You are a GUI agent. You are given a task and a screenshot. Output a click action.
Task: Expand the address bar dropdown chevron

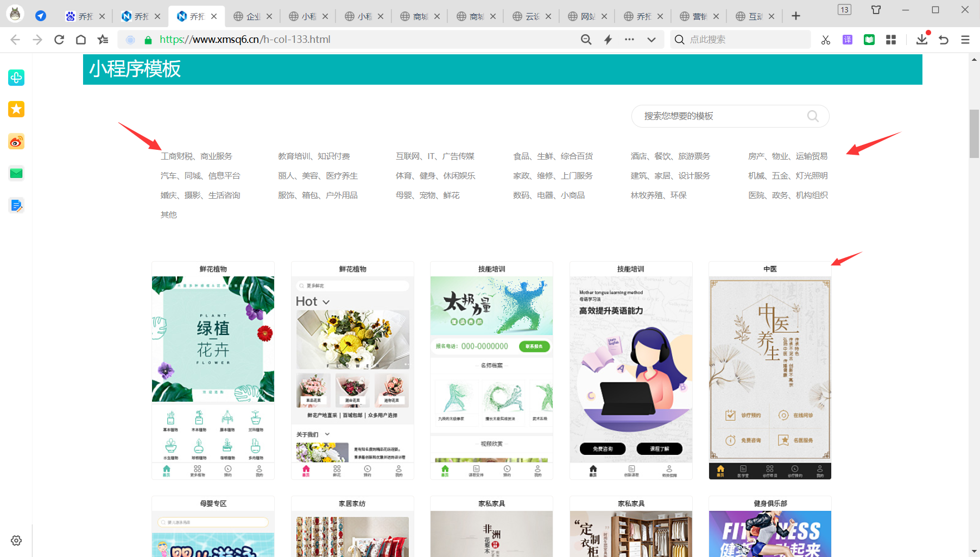point(652,40)
